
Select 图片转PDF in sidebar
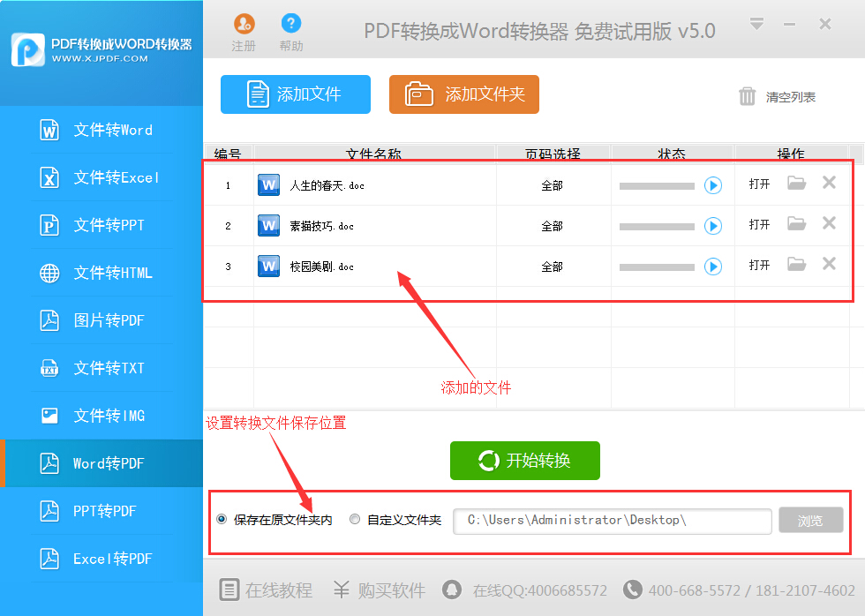point(102,320)
